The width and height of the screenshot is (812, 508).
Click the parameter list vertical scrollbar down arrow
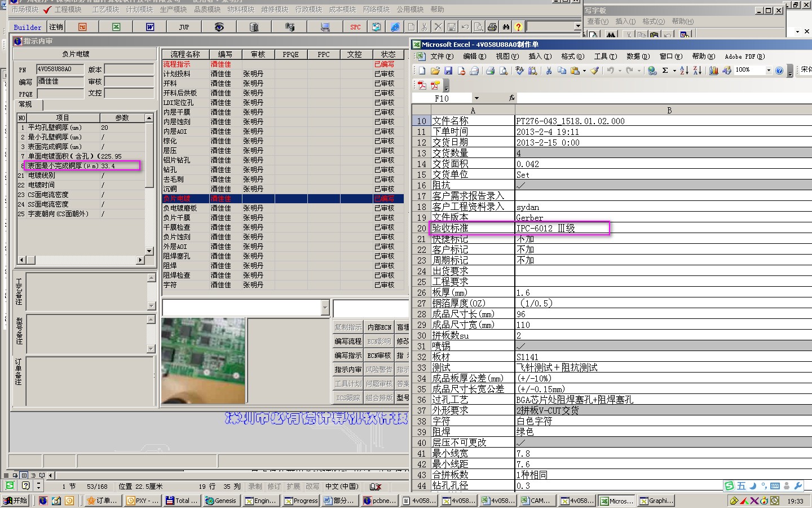point(149,251)
